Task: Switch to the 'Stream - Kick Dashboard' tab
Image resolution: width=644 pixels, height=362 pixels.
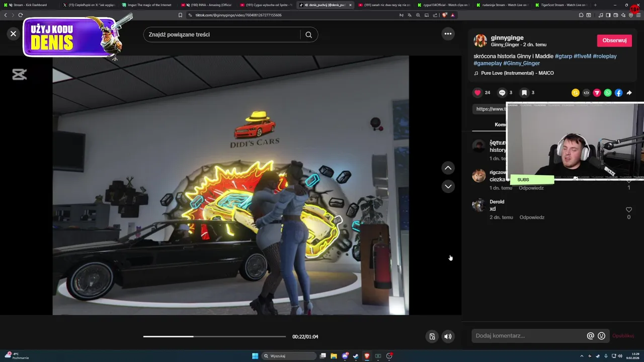Action: click(29, 5)
